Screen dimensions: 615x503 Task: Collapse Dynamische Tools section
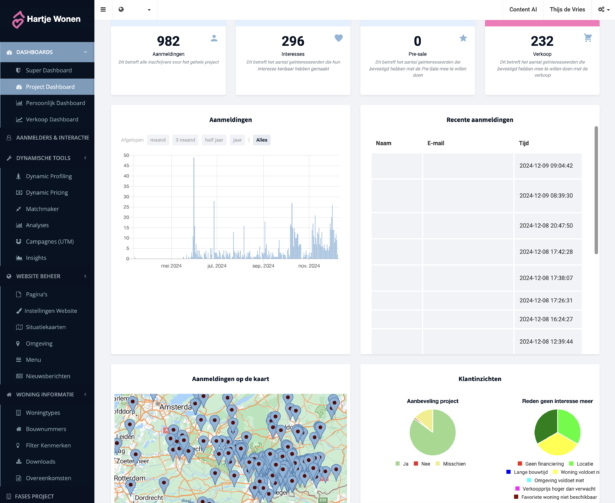point(47,158)
